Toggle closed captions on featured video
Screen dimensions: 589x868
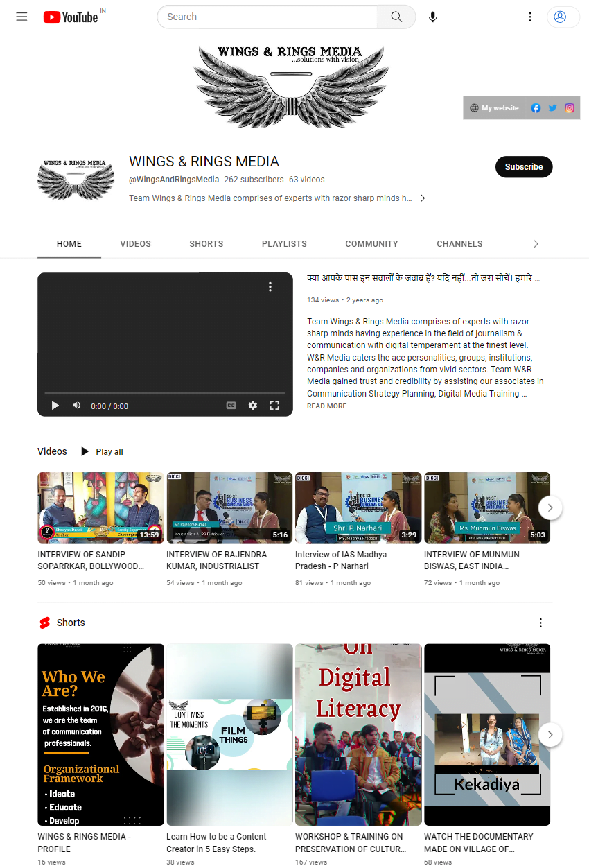[x=231, y=406]
